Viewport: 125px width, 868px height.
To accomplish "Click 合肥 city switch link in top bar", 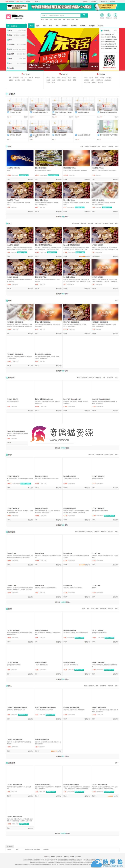I will pos(7,1).
